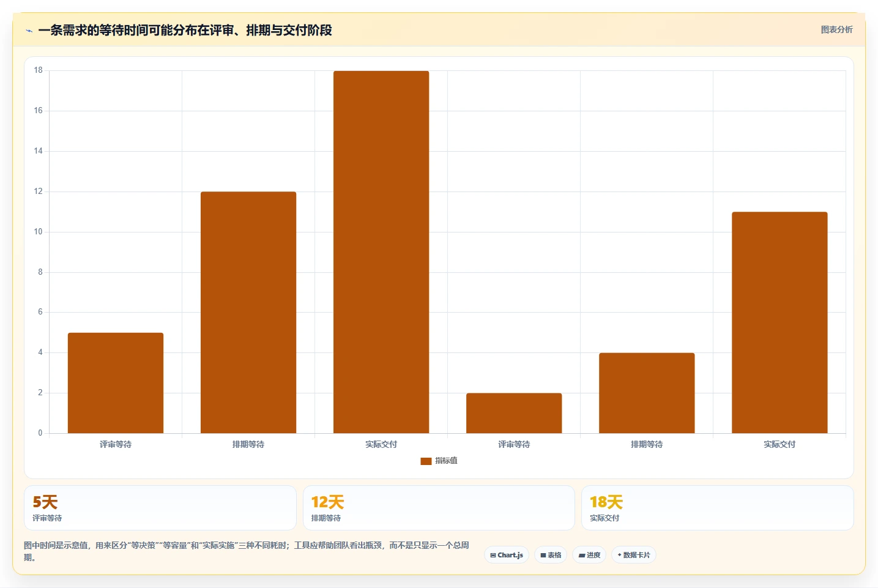Image resolution: width=878 pixels, height=588 pixels.
Task: Click the y-axis tick label 6
Action: click(40, 312)
